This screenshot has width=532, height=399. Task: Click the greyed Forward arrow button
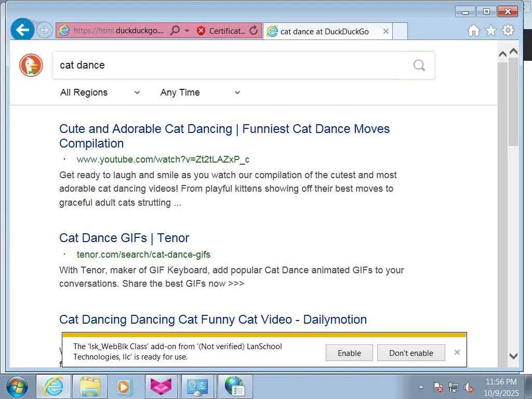(x=45, y=30)
